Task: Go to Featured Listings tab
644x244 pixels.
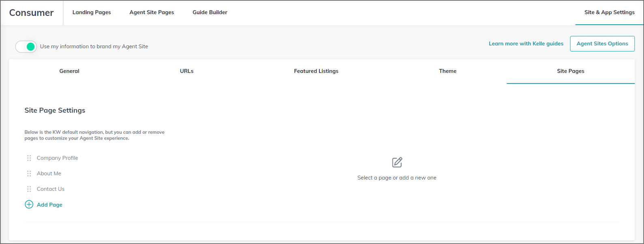Action: coord(316,71)
